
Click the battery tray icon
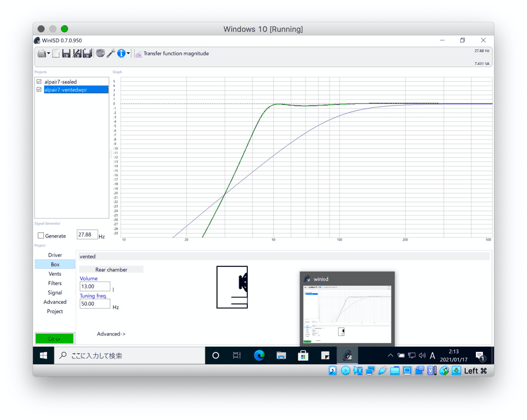point(401,355)
